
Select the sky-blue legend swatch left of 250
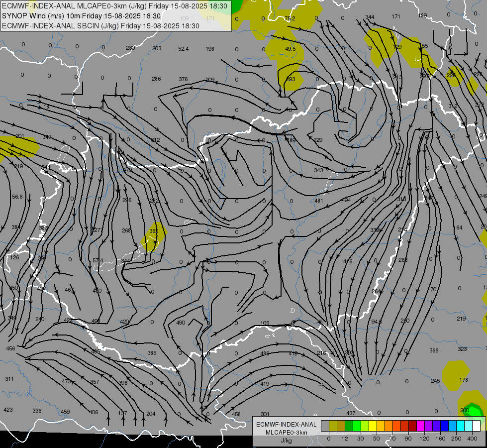pyautogui.click(x=453, y=426)
